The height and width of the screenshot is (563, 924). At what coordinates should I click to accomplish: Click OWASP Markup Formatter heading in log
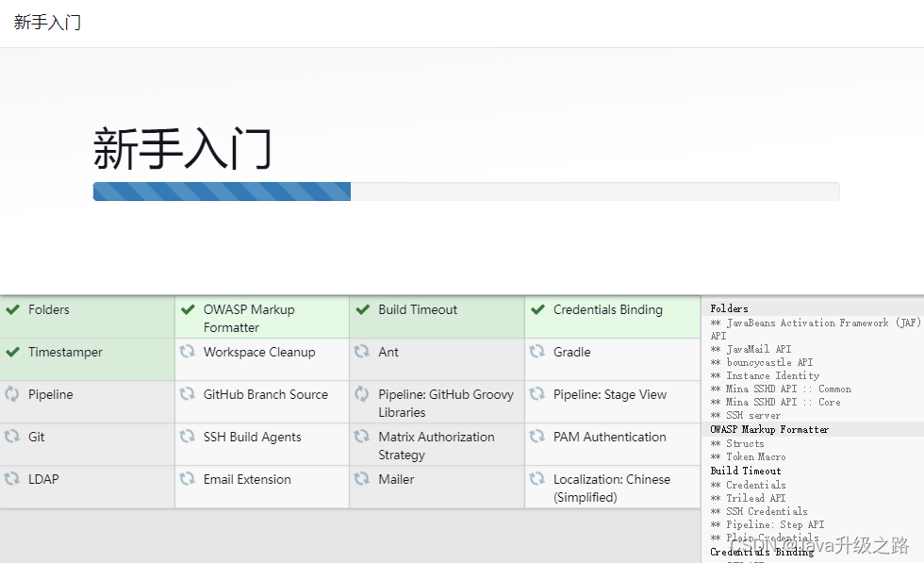(x=769, y=429)
